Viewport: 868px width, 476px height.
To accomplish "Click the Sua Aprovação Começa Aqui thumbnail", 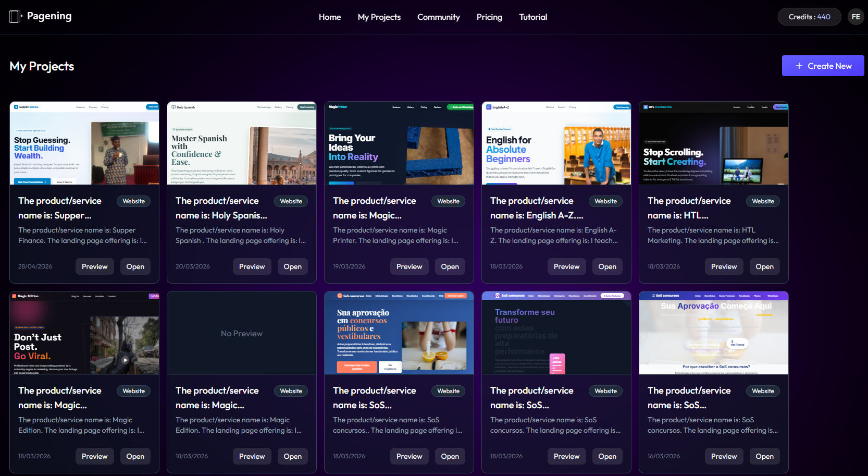I will pos(714,333).
